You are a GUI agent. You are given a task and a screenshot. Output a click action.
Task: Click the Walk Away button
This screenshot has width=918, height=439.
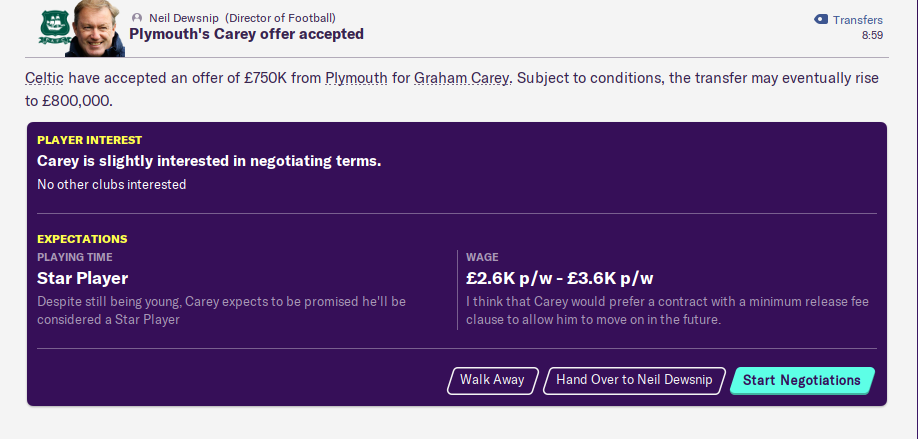click(x=492, y=380)
